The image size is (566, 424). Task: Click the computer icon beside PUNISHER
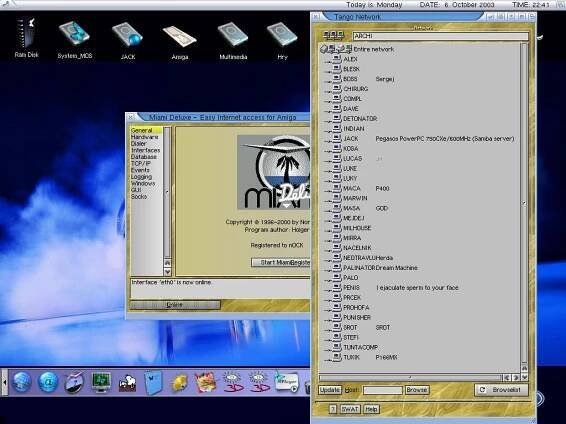click(337, 317)
